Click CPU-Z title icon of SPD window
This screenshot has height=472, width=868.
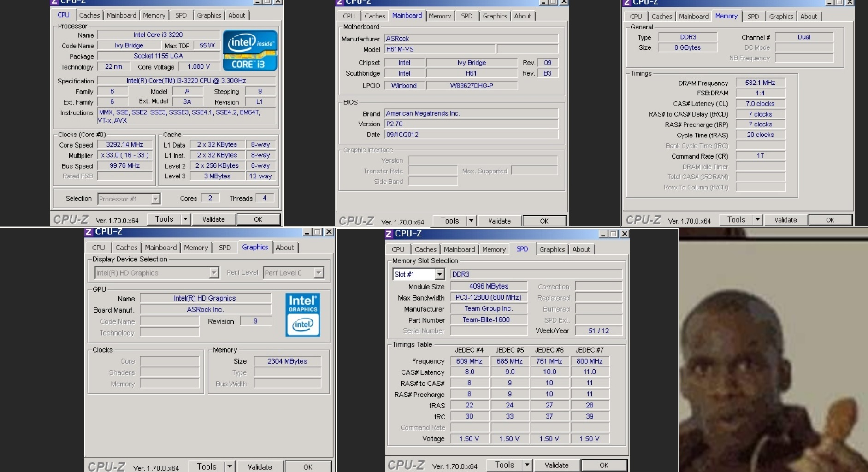coord(389,234)
